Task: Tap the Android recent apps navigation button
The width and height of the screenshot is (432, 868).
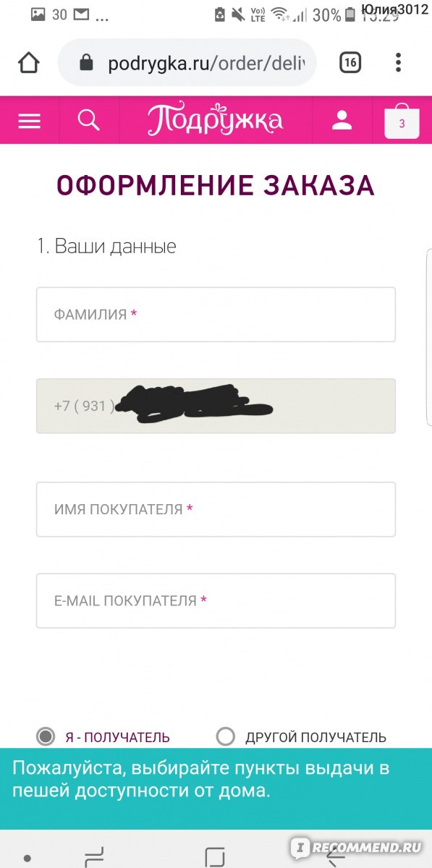Action: click(x=95, y=855)
